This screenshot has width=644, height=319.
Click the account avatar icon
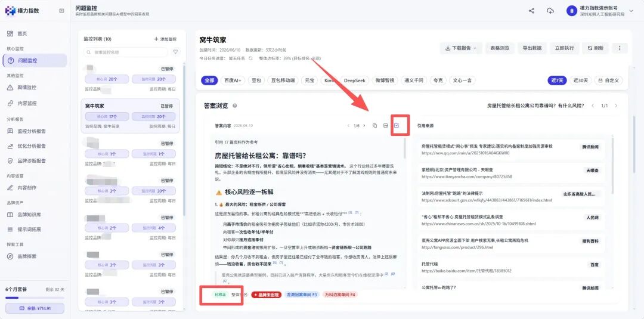pyautogui.click(x=572, y=11)
